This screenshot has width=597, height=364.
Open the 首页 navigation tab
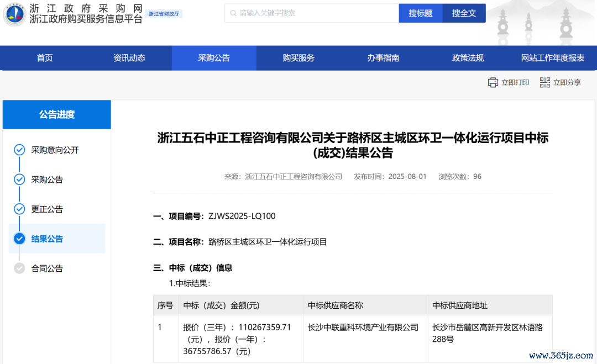[x=45, y=58]
